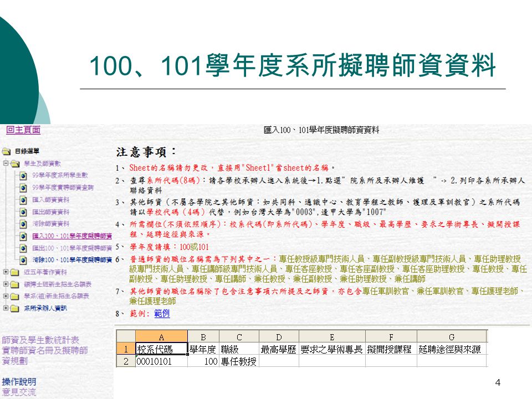This screenshot has width=532, height=399.
Task: Click cell containing 專任教授 in row 2
Action: point(239,361)
